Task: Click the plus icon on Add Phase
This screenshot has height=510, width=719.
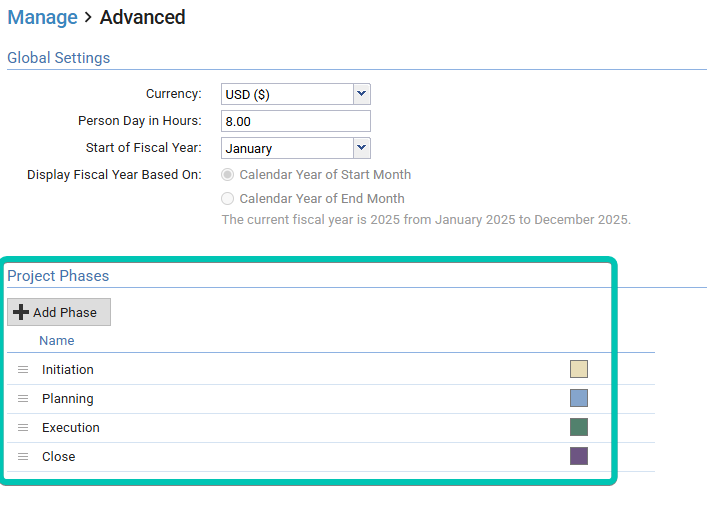Action: coord(21,312)
